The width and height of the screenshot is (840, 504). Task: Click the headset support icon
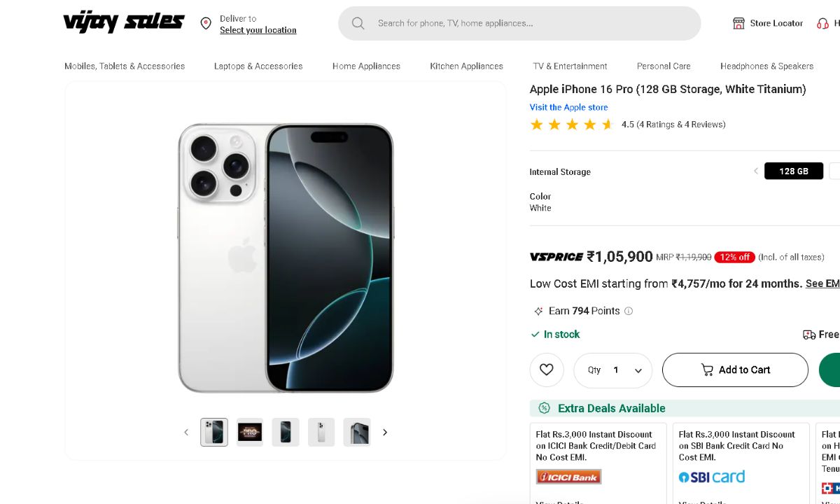[822, 23]
